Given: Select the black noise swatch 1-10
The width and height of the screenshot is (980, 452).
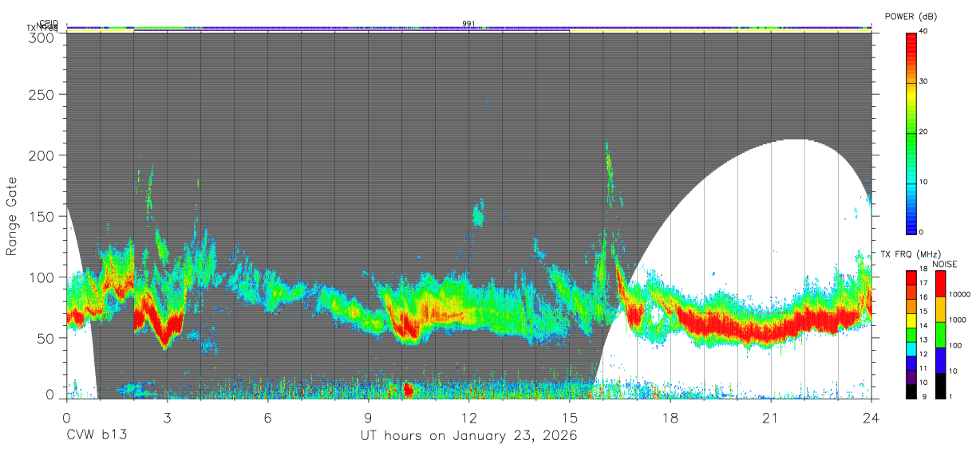Looking at the screenshot, I should pyautogui.click(x=940, y=384).
